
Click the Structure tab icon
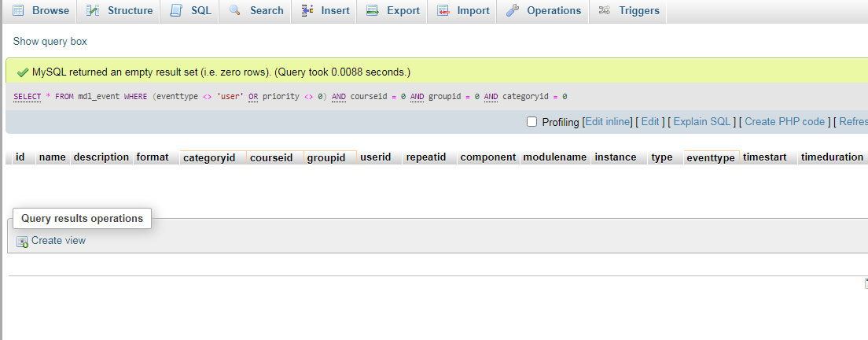[x=93, y=10]
